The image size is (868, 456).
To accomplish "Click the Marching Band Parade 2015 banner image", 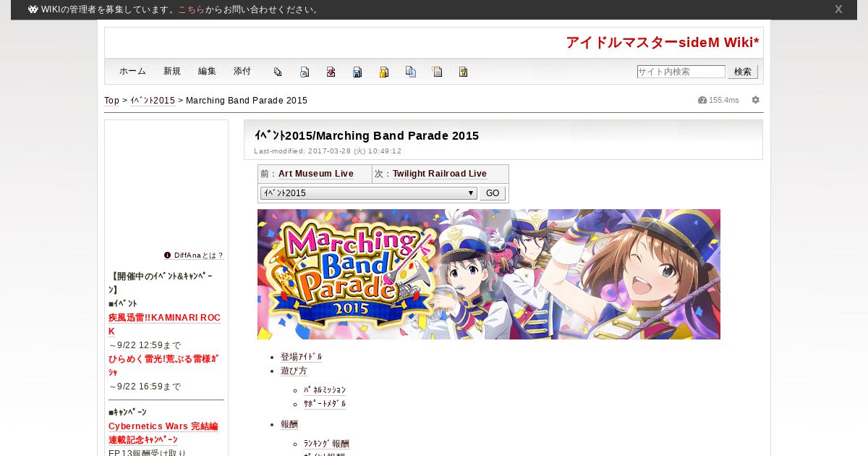I will [489, 274].
